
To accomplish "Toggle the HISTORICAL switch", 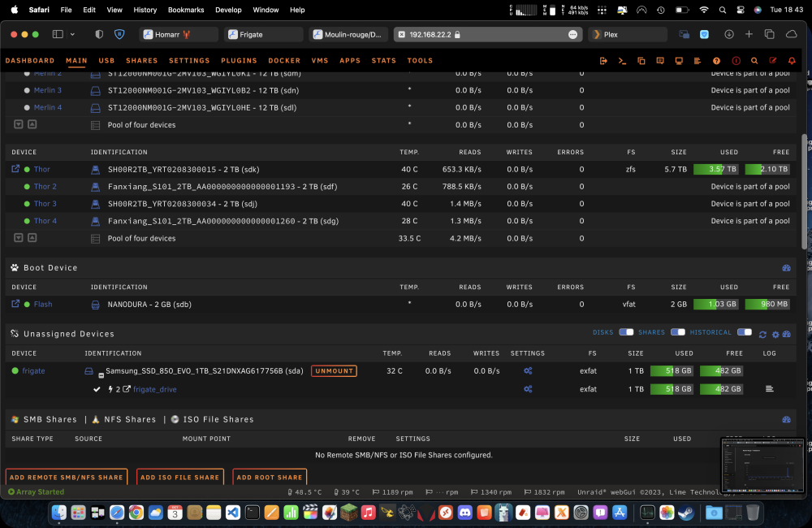I will (744, 332).
